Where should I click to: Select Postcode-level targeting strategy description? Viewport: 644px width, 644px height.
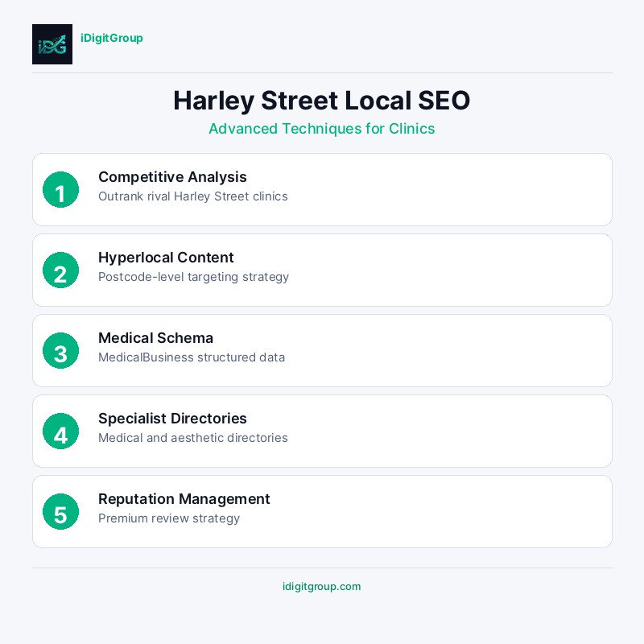tap(193, 277)
